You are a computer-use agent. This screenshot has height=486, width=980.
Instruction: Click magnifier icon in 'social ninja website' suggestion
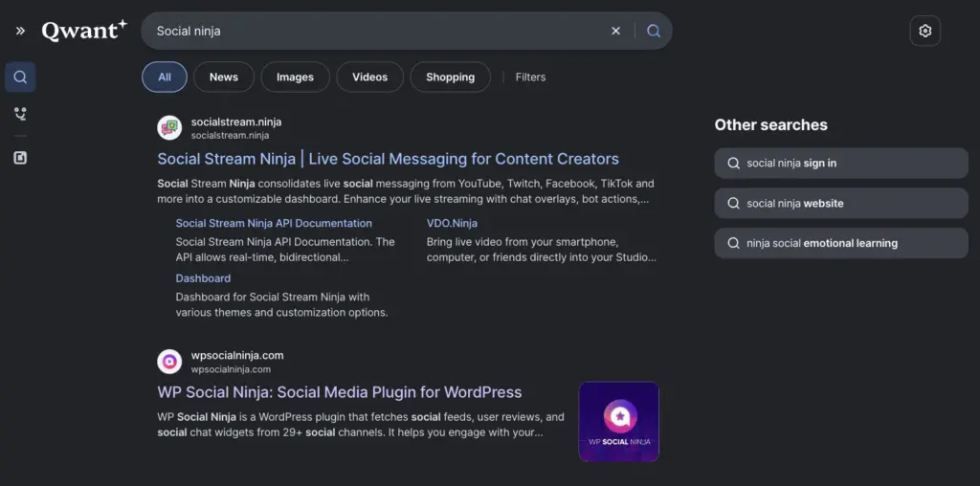point(734,203)
